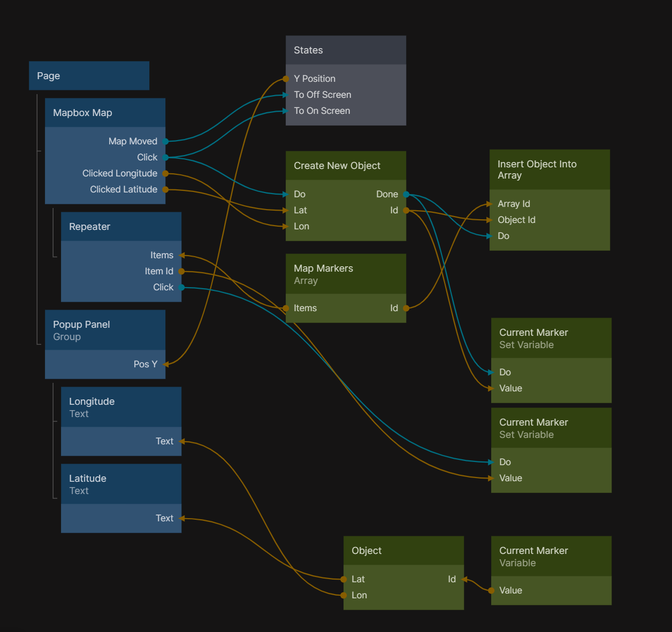Viewport: 672px width, 632px height.
Task: Select the Map Markers Array node header
Action: 346,274
